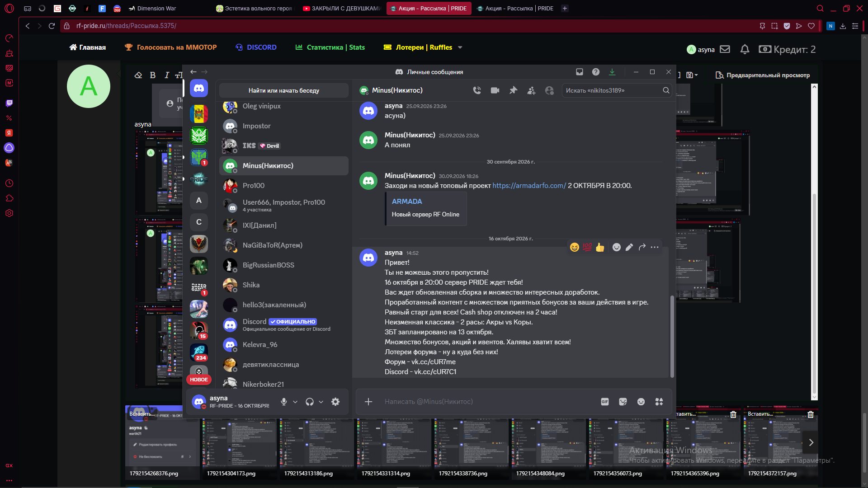Open Статистика | Stats menu item

click(x=330, y=47)
